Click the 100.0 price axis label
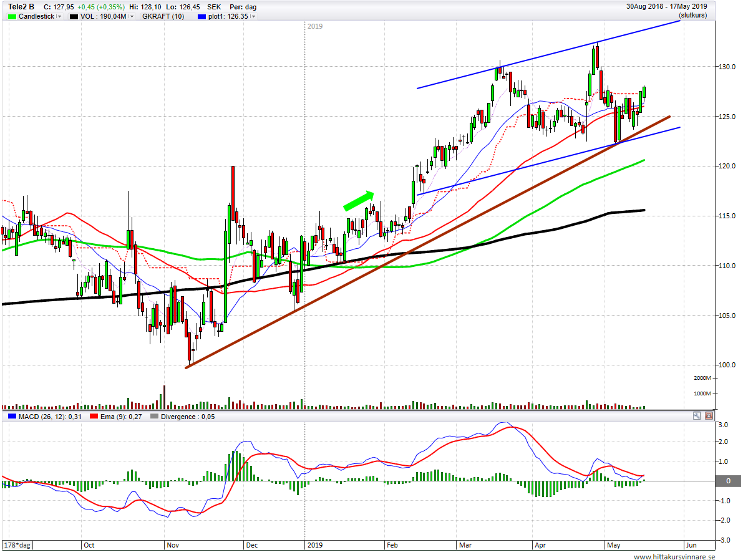 tap(727, 365)
